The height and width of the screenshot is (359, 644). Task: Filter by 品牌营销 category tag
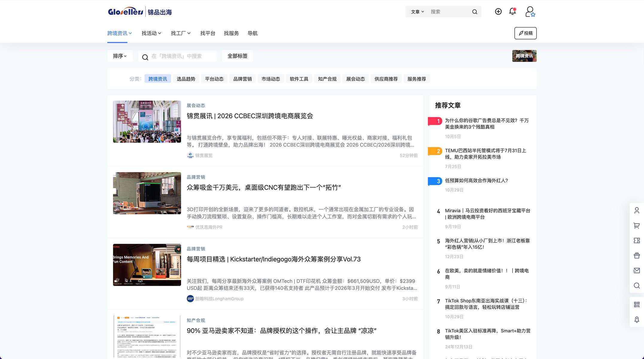click(x=242, y=79)
